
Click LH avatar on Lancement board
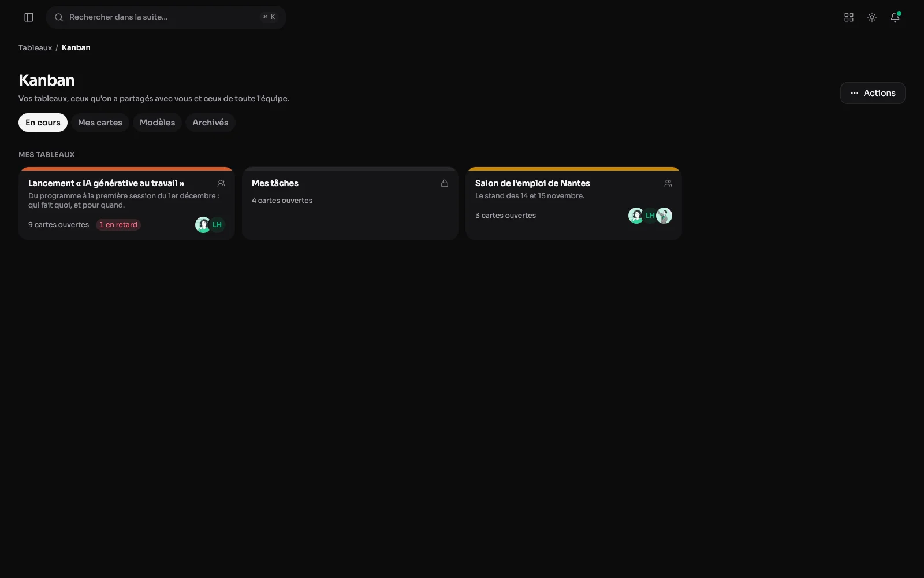click(217, 225)
